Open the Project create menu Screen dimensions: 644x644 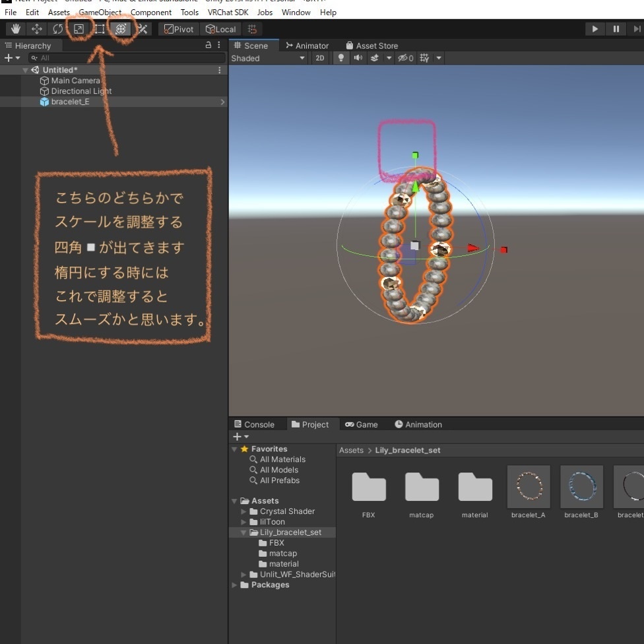[x=241, y=437]
